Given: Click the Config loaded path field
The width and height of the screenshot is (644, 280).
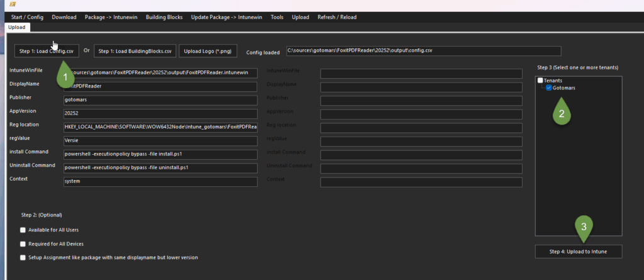Looking at the screenshot, I should tap(423, 51).
